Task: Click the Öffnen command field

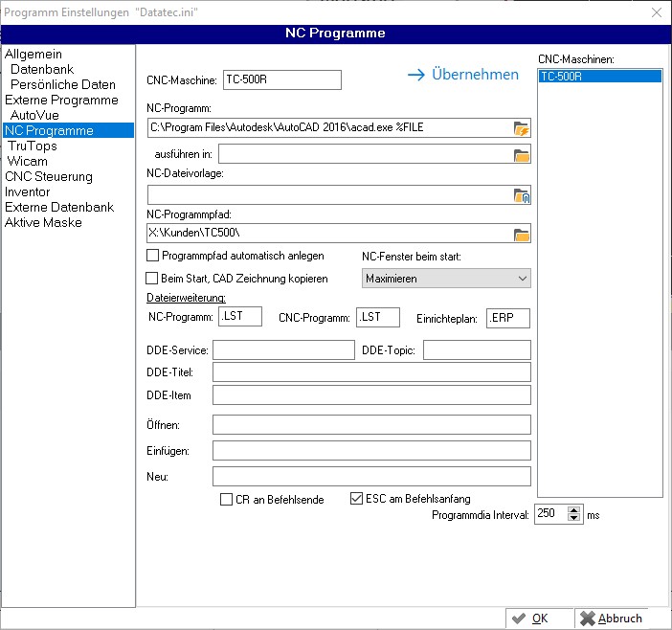Action: pos(371,425)
